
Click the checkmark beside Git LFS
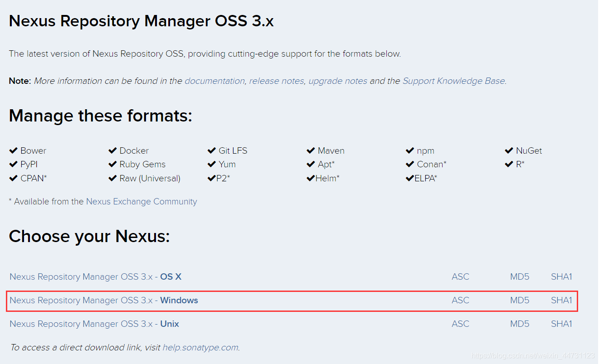pyautogui.click(x=211, y=150)
